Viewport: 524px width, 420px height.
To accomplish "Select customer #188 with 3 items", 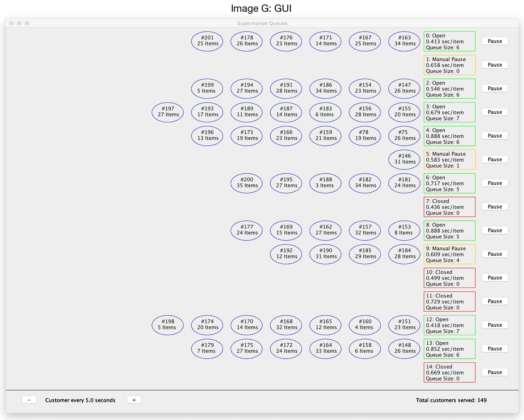I will [325, 183].
